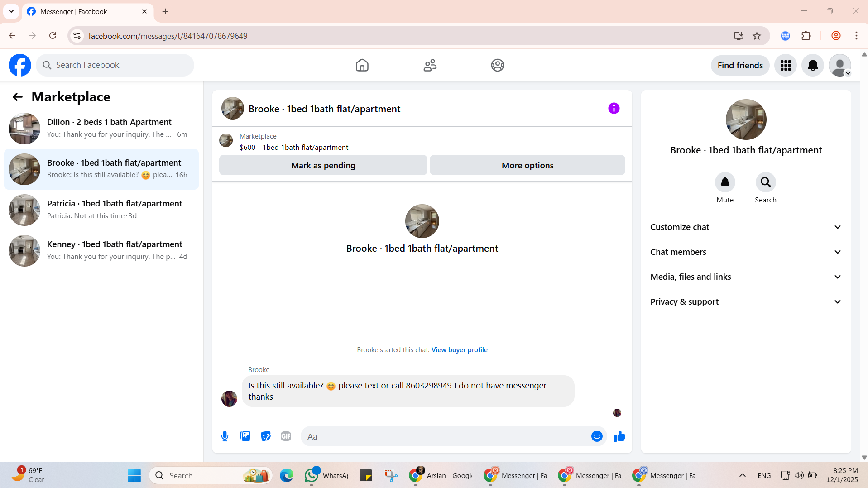This screenshot has width=868, height=488.
Task: Open the account profile avatar menu
Action: [840, 66]
